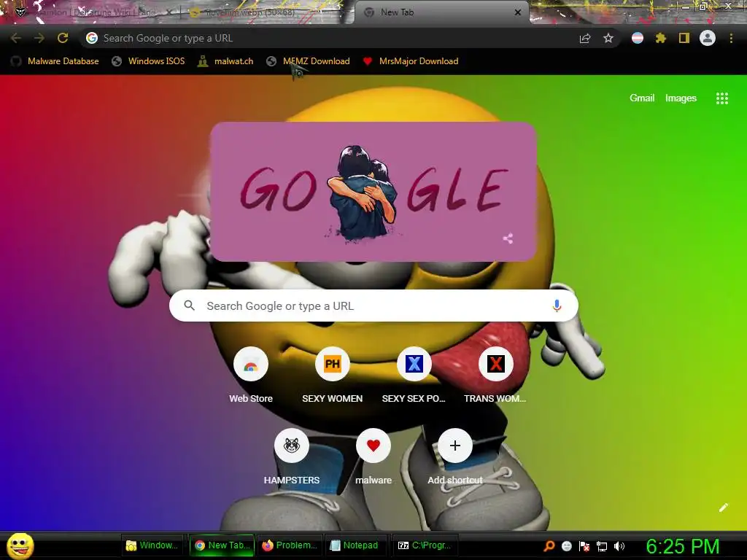Switch to the New Tab Chrome taskbar item
This screenshot has width=747, height=560.
(222, 545)
